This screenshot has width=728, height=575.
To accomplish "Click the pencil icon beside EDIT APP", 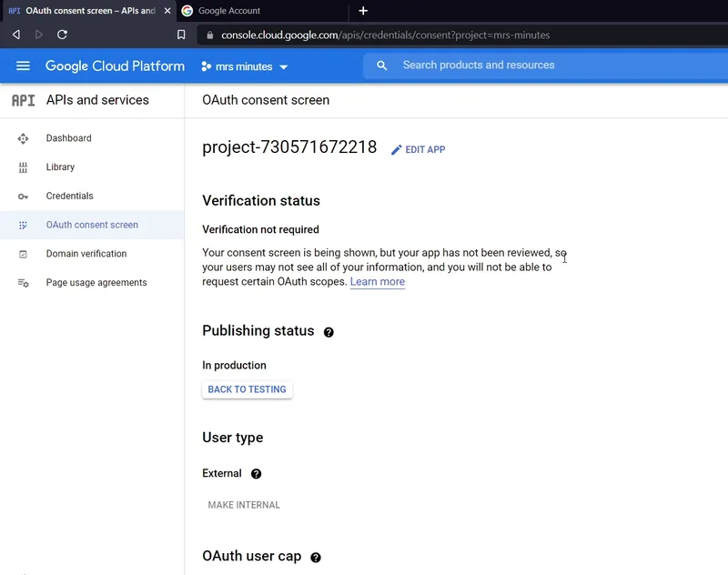I will [x=397, y=149].
